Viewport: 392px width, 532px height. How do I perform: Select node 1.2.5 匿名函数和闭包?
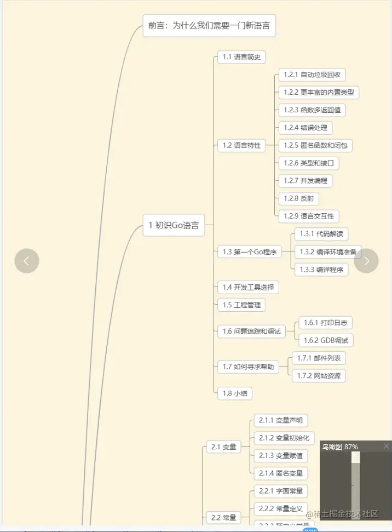coord(315,146)
